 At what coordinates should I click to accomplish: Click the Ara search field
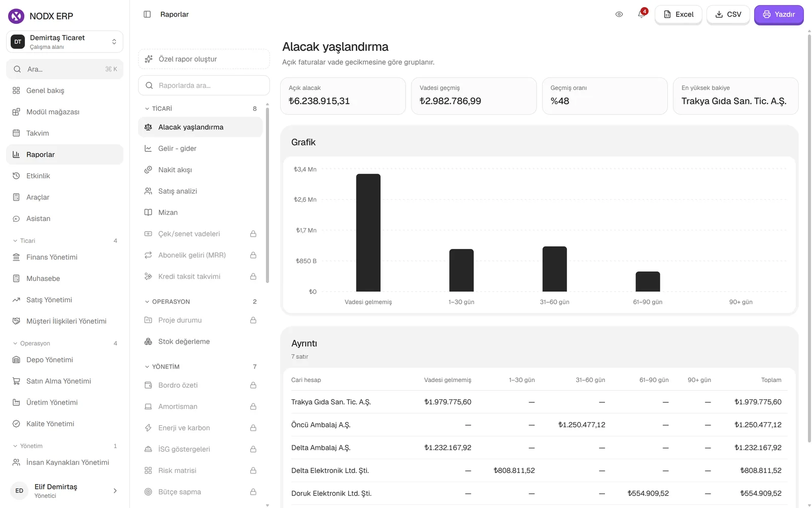[64, 69]
